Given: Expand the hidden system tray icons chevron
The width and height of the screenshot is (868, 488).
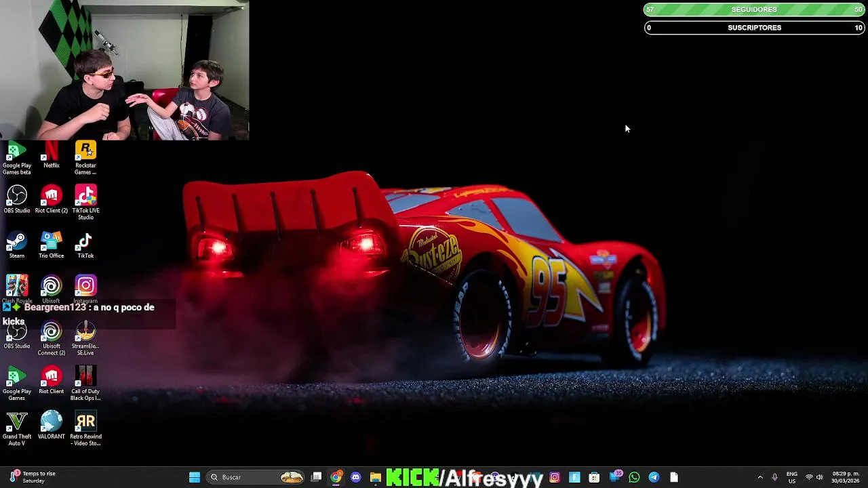Looking at the screenshot, I should [760, 477].
